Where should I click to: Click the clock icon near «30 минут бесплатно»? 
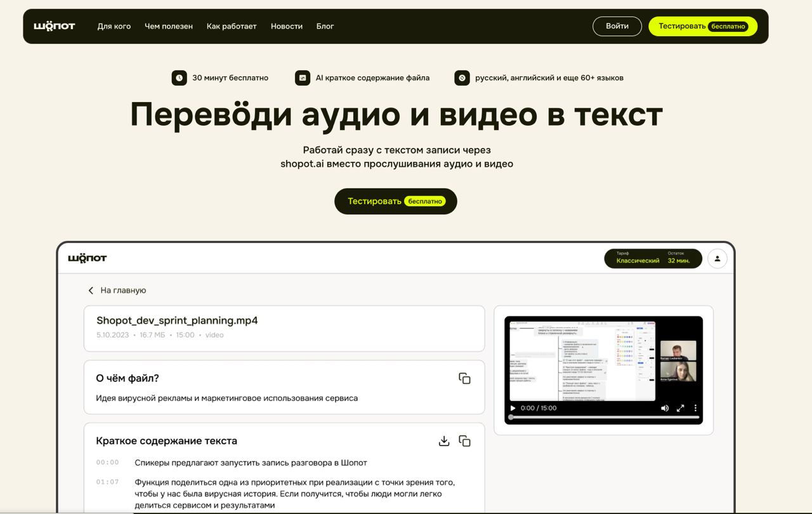click(x=180, y=77)
